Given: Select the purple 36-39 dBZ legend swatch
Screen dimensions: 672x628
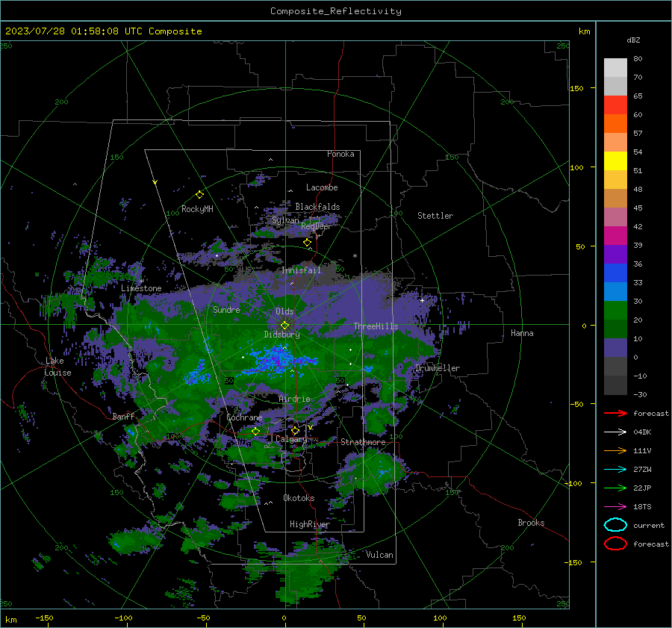Looking at the screenshot, I should tap(615, 255).
